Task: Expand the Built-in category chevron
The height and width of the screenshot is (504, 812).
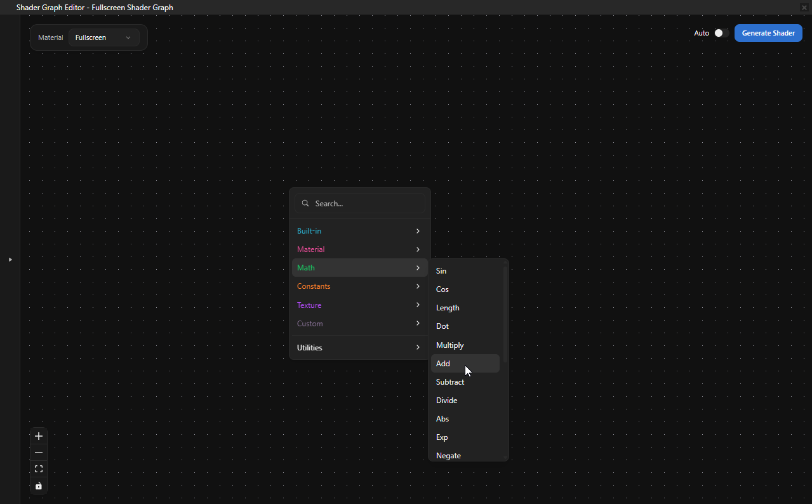Action: coord(418,231)
